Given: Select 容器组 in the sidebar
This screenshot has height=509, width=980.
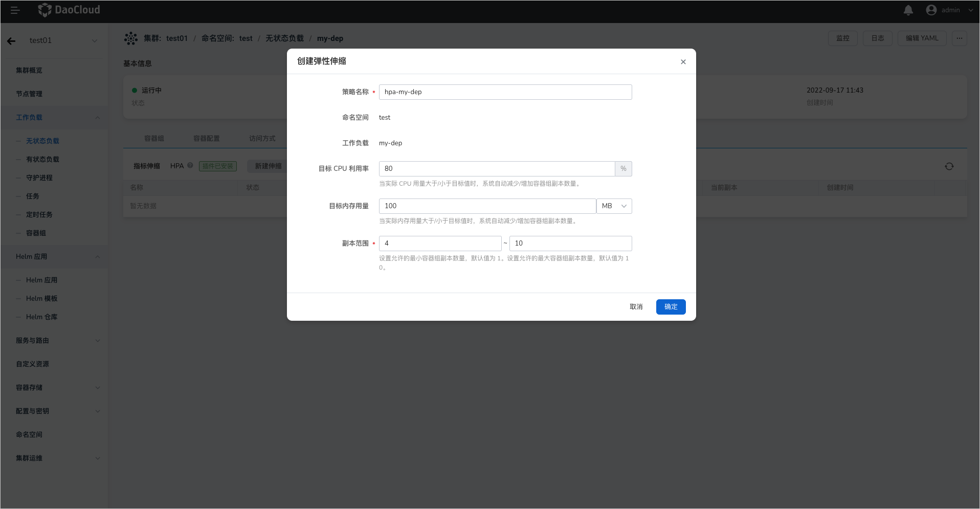Looking at the screenshot, I should [x=36, y=233].
